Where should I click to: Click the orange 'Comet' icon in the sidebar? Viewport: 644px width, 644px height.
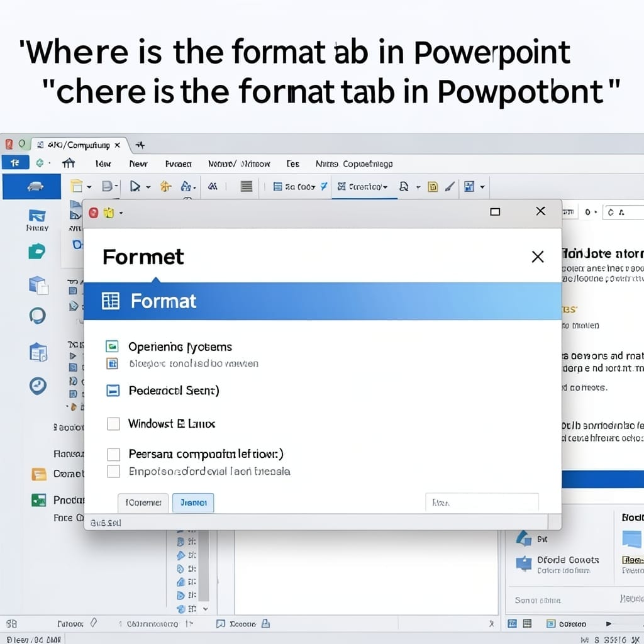39,474
